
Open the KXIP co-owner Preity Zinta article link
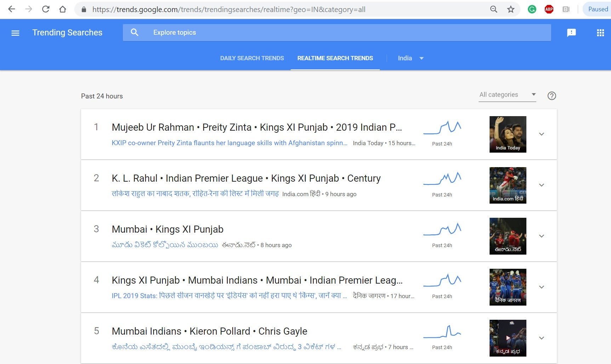tap(229, 143)
